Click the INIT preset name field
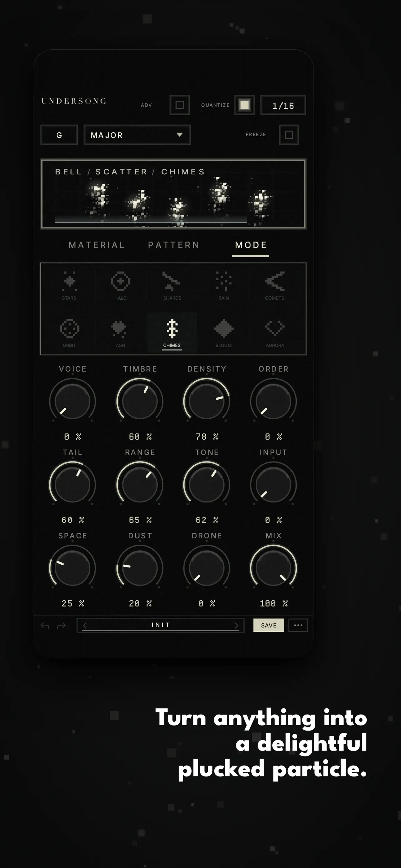 click(x=161, y=626)
